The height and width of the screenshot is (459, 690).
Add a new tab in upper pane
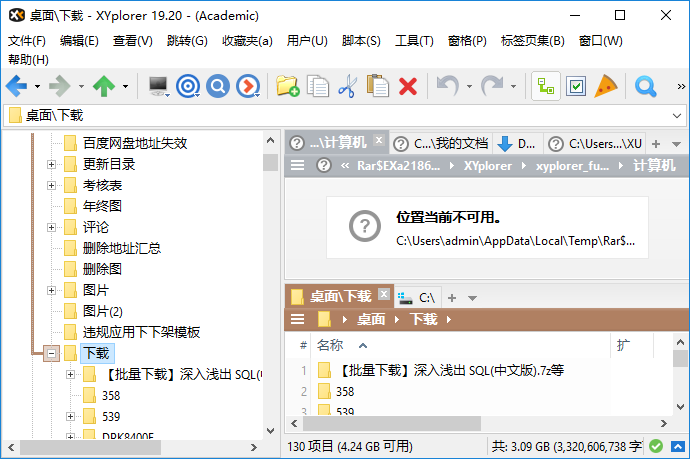[656, 144]
